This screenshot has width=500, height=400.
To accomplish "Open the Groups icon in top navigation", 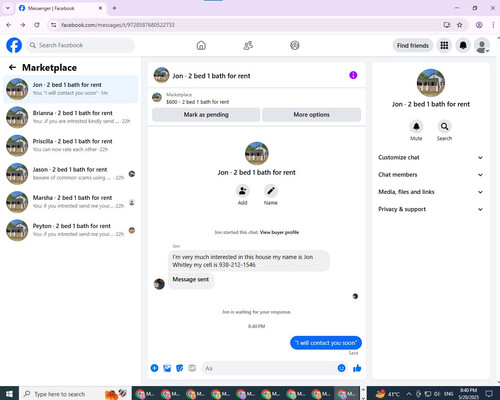I will [x=295, y=45].
